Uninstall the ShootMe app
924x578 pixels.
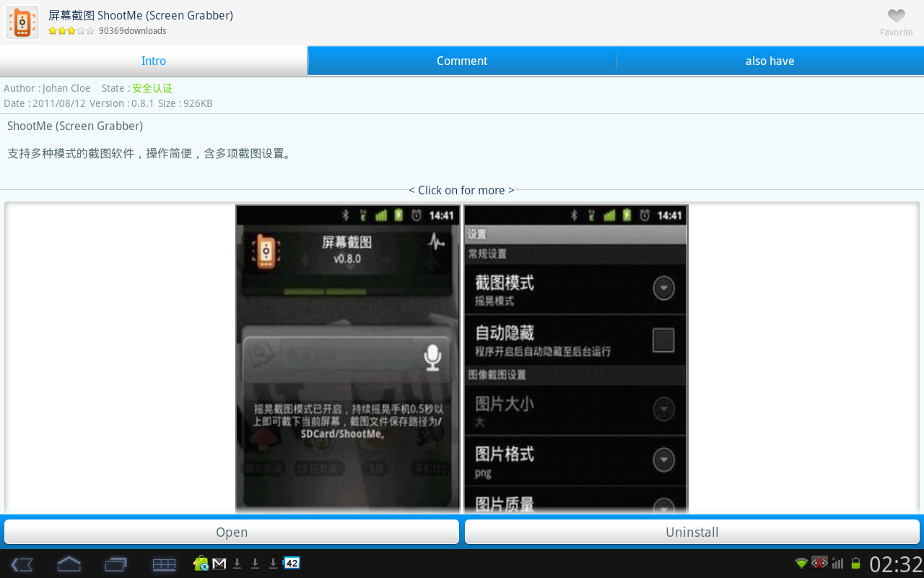click(x=692, y=532)
